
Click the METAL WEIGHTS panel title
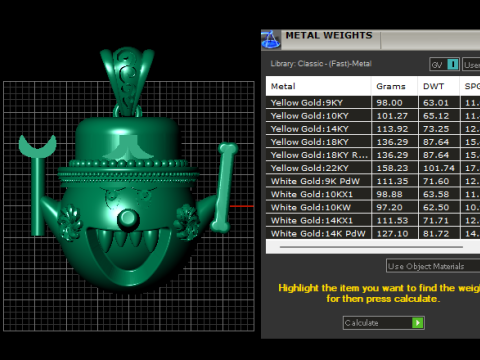tap(329, 35)
